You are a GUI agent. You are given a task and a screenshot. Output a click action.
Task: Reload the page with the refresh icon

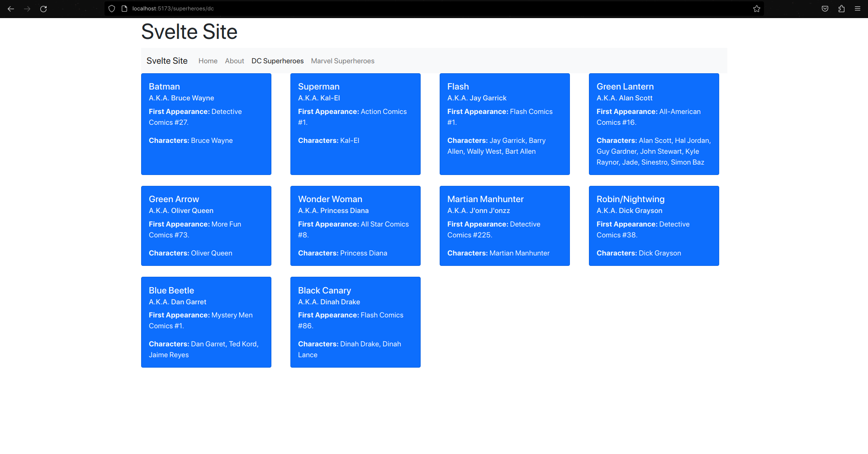click(43, 9)
